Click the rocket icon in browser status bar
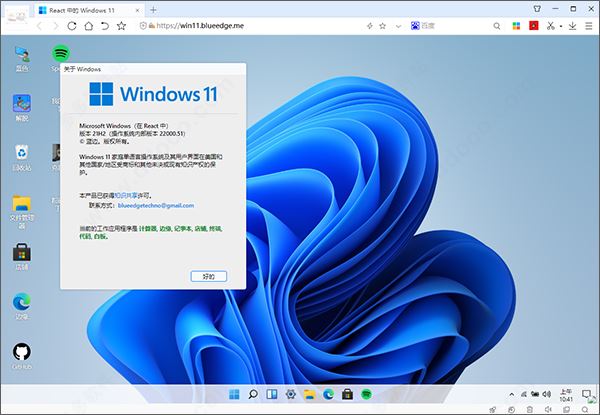Image resolution: width=600 pixels, height=415 pixels. pos(493,410)
